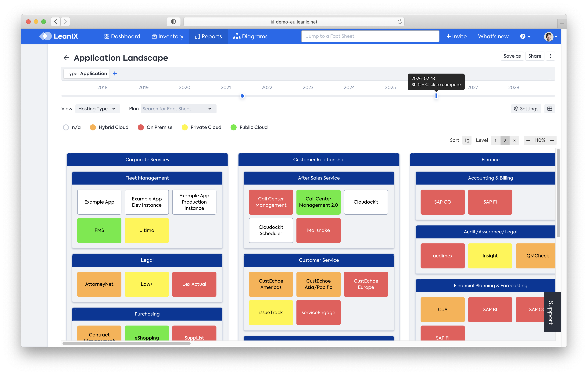Open the Reports tab
Screen dimensions: 588x375
(x=208, y=36)
